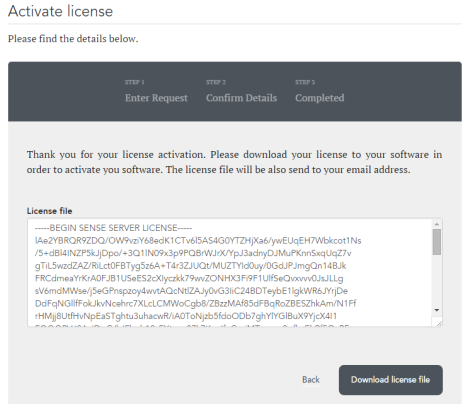
Task: Click the small STEP 3 label
Action: [x=305, y=82]
